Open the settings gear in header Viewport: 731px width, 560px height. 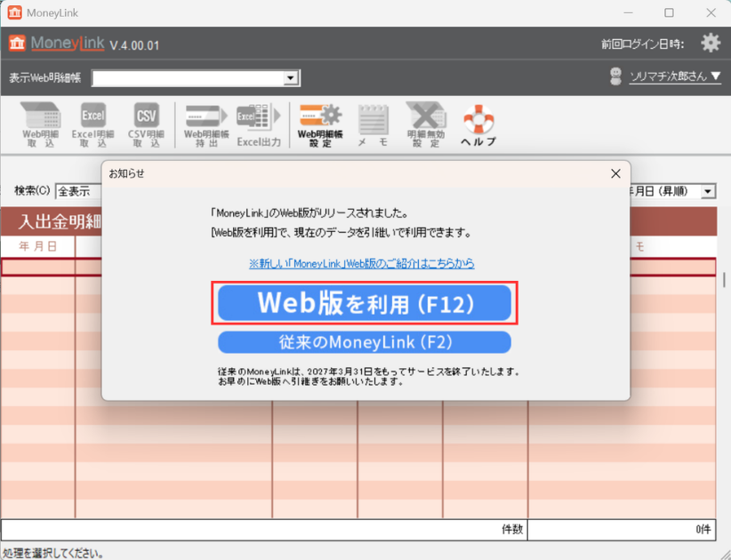(x=711, y=43)
